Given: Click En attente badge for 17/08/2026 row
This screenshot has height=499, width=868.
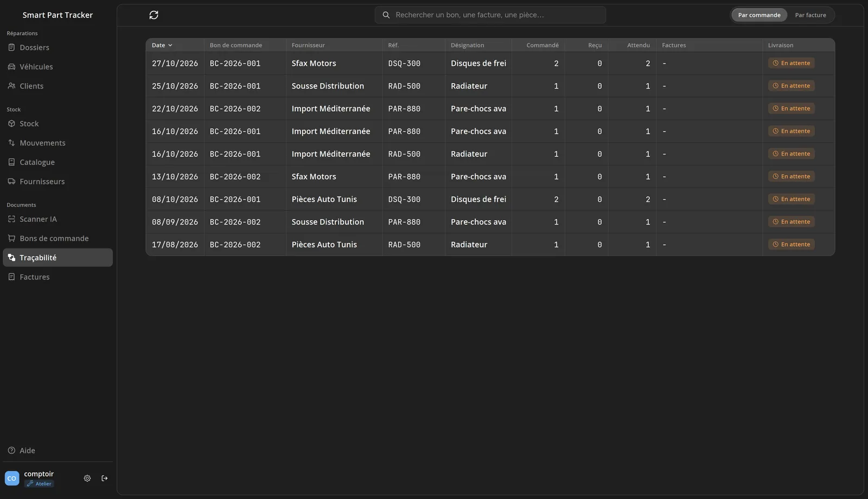Looking at the screenshot, I should (x=791, y=245).
